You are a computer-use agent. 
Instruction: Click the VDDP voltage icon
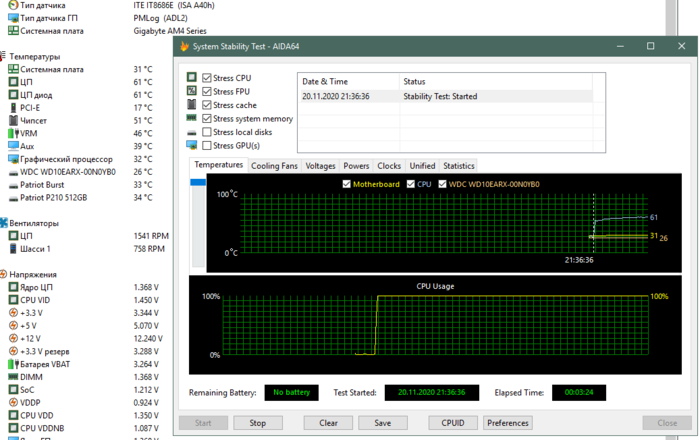point(13,403)
